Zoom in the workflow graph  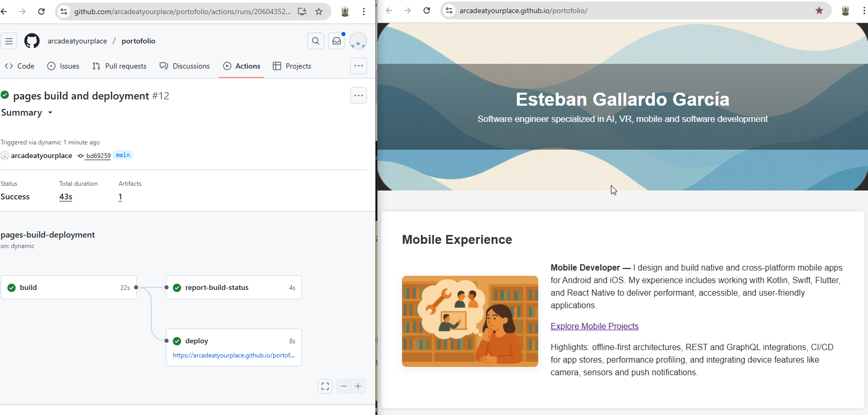358,386
